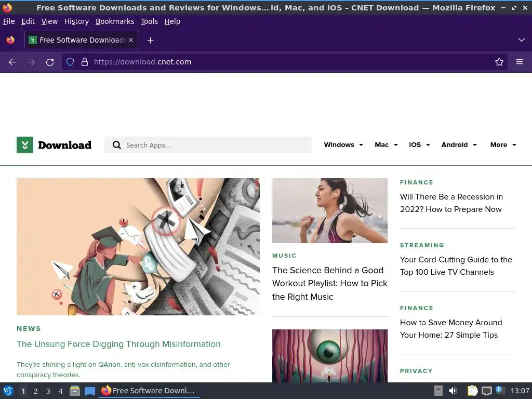List all tabs with the chevron button
532x399 pixels.
coord(522,40)
